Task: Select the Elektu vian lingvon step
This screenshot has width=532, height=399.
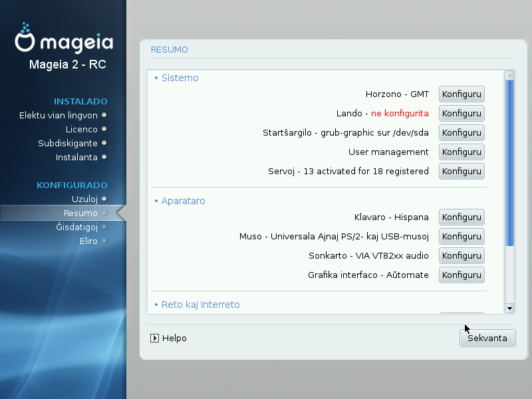Action: tap(59, 115)
